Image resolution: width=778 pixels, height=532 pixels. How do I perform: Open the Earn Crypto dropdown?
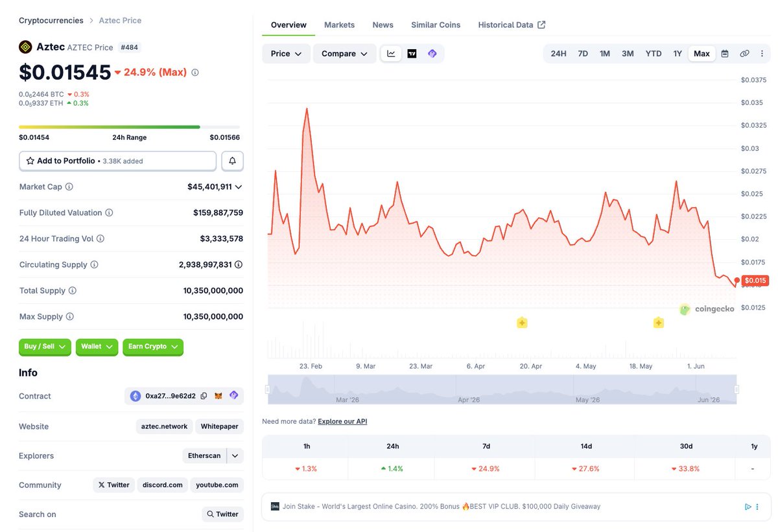tap(153, 347)
